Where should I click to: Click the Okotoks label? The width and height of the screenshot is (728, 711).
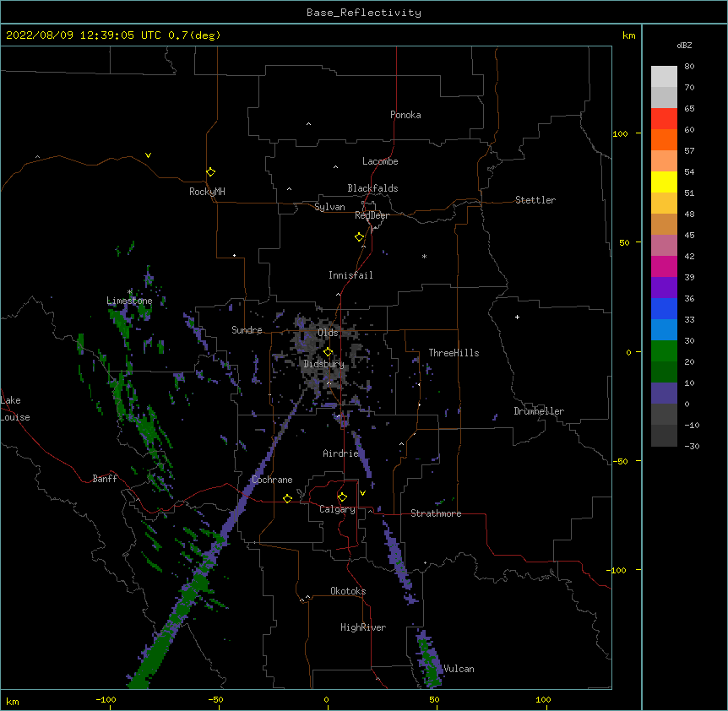tap(348, 591)
